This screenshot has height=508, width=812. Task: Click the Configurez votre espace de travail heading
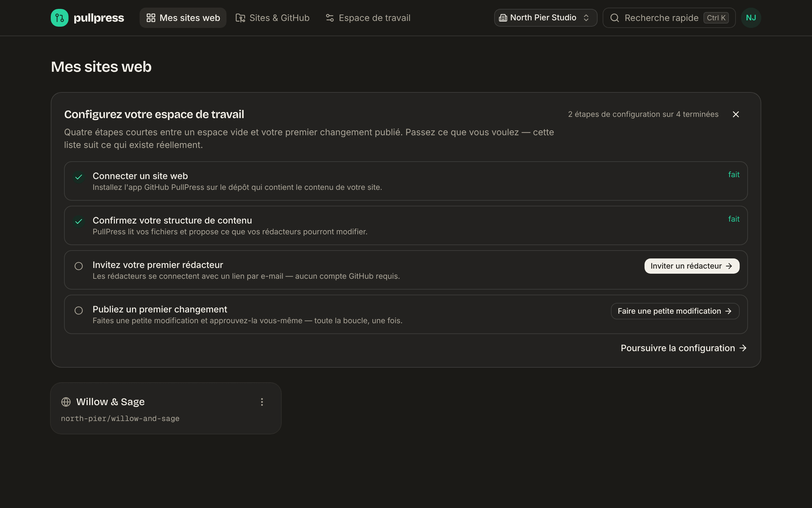click(154, 115)
